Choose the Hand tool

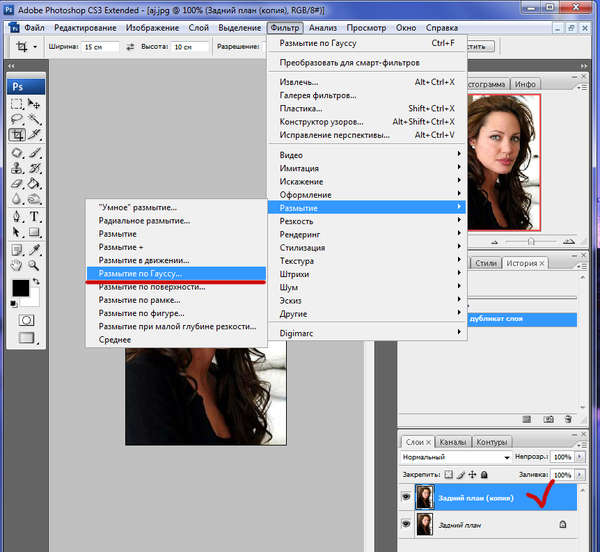(17, 265)
